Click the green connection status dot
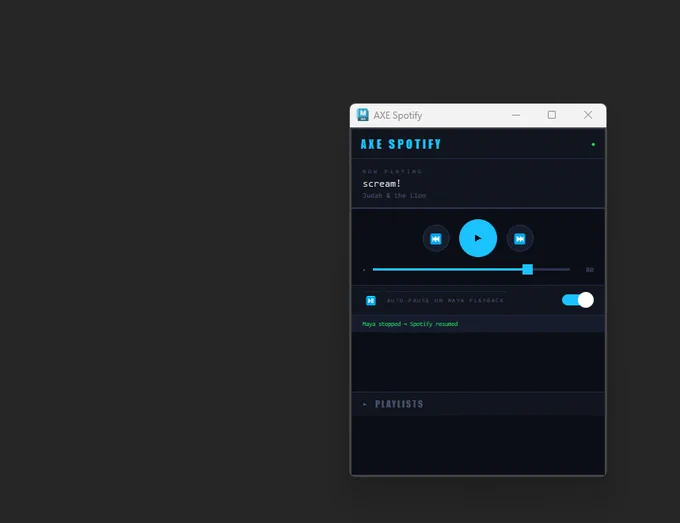This screenshot has height=523, width=680. point(593,144)
